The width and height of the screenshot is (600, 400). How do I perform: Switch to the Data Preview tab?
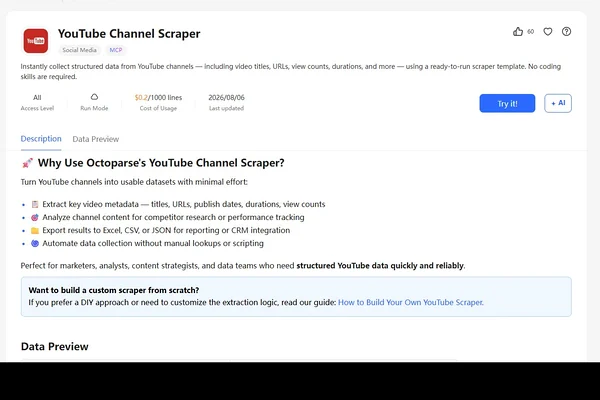tap(96, 139)
